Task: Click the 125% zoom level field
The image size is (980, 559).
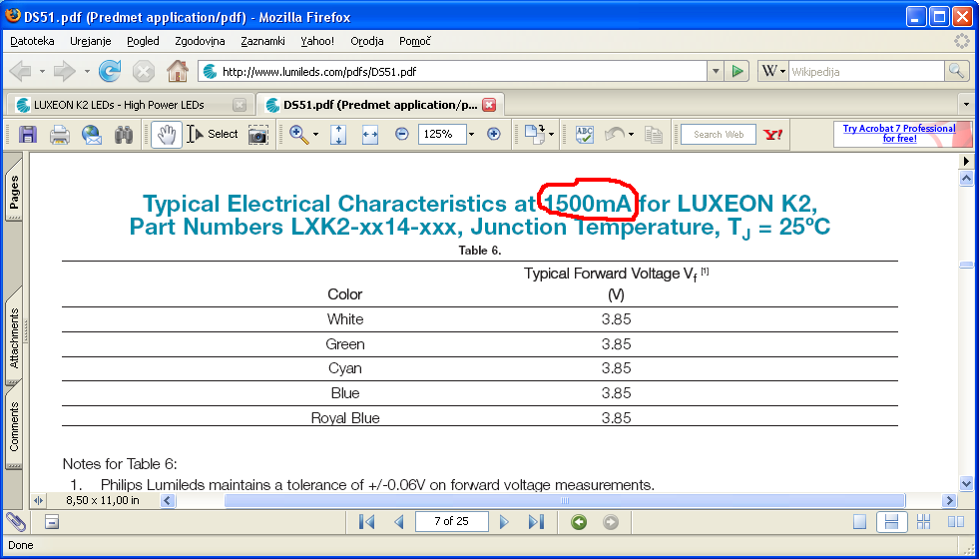Action: tap(442, 135)
